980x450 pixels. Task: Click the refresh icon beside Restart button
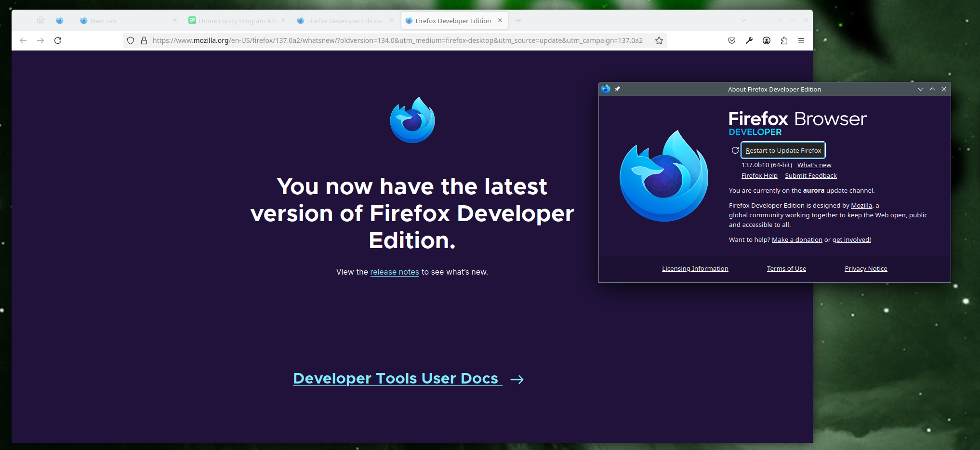click(x=735, y=150)
